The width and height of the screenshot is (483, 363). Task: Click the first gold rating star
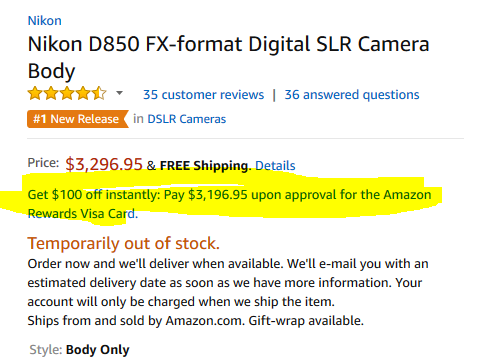coord(35,94)
